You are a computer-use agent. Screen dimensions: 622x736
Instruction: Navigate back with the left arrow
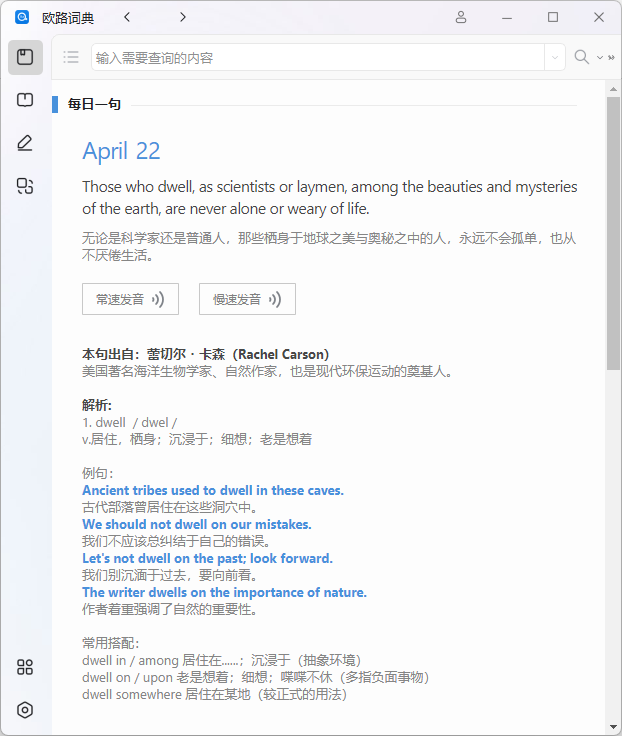pyautogui.click(x=127, y=17)
